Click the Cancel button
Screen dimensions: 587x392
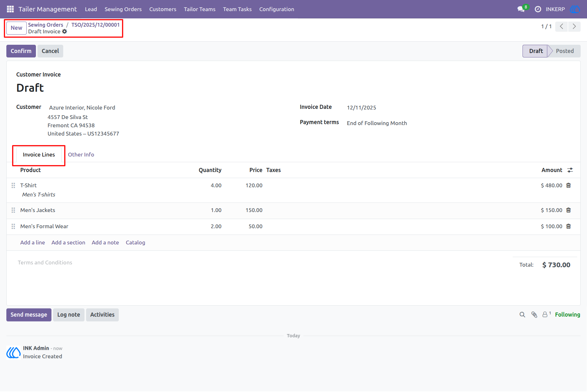(50, 51)
